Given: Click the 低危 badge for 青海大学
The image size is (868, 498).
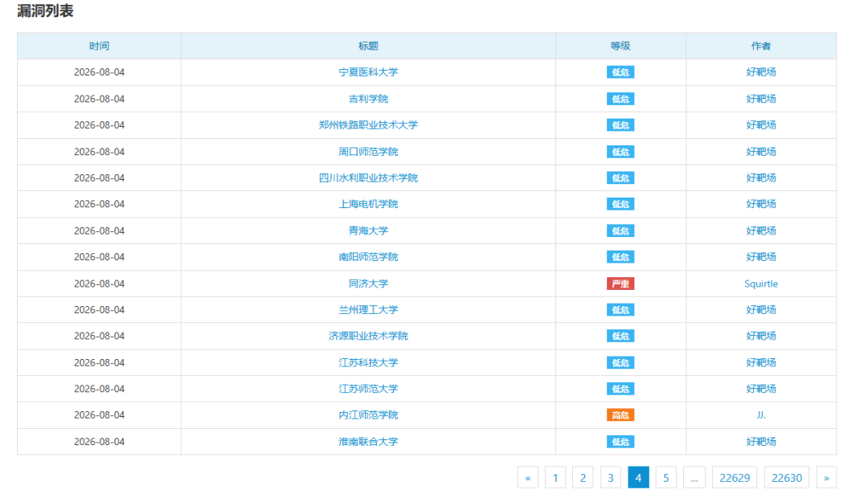Looking at the screenshot, I should [x=620, y=231].
